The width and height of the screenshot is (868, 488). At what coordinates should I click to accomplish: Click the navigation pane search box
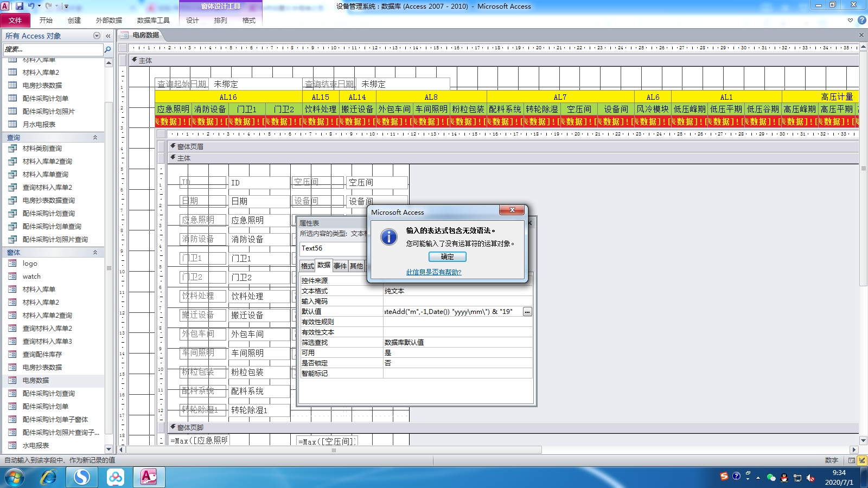tap(53, 49)
